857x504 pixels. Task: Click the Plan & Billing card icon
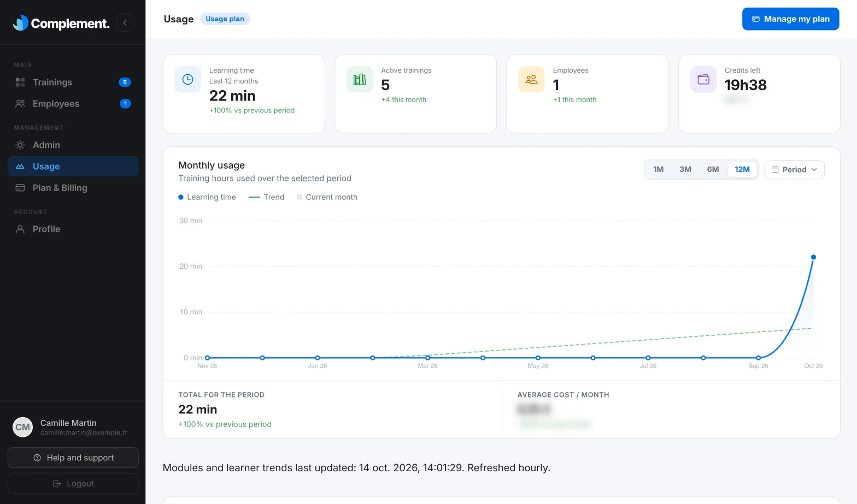tap(20, 188)
